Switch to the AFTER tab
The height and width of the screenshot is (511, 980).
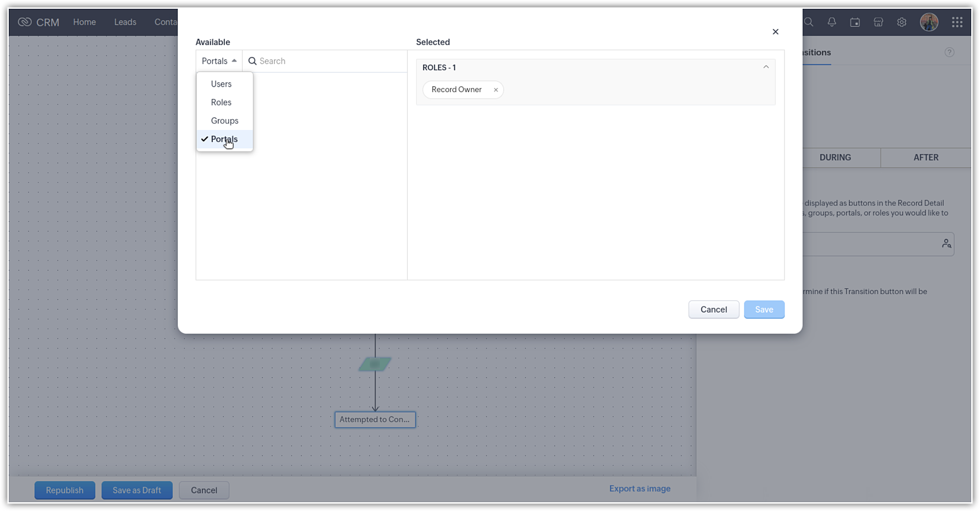click(x=926, y=157)
